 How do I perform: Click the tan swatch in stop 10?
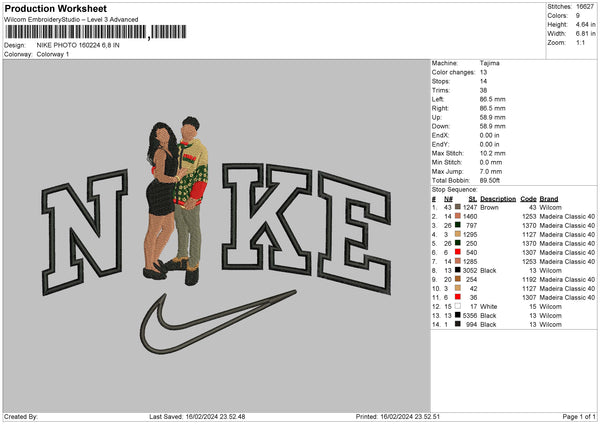pos(458,288)
